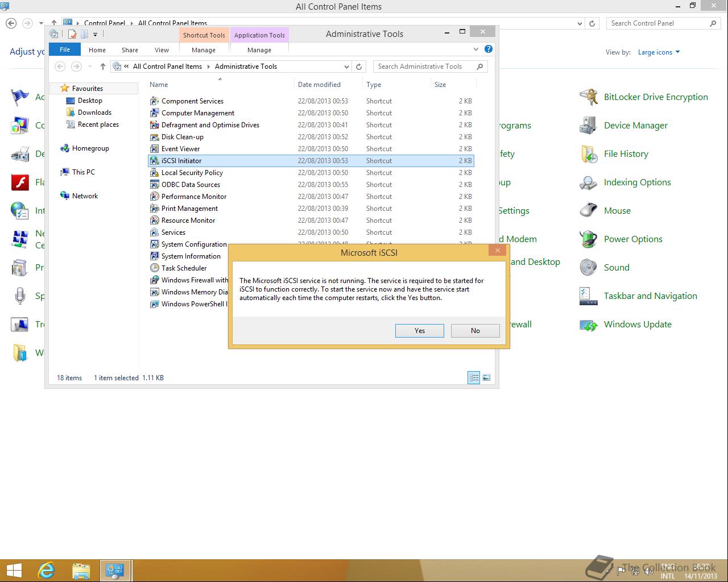This screenshot has height=582, width=728.
Task: Open address bar history dropdown in Administrative Tools
Action: [346, 66]
